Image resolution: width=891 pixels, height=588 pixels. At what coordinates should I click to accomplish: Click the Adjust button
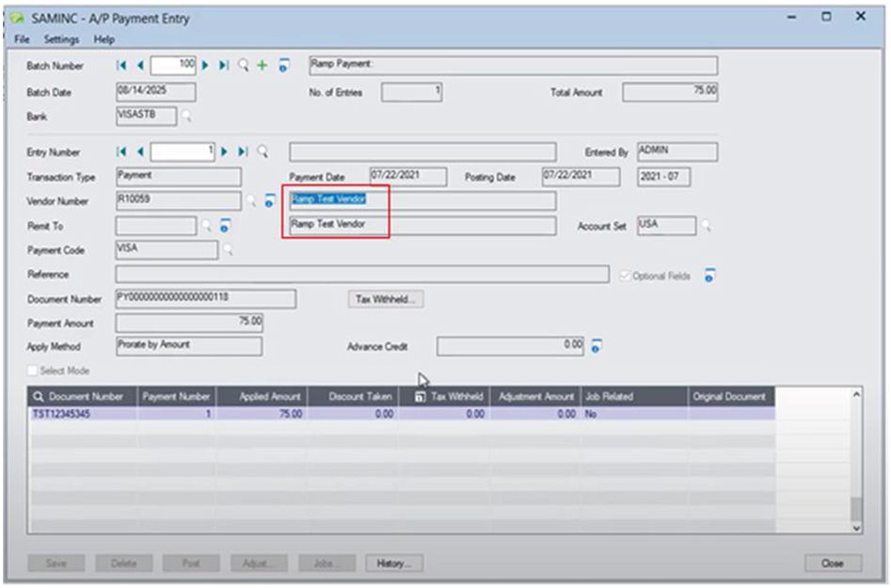click(259, 563)
